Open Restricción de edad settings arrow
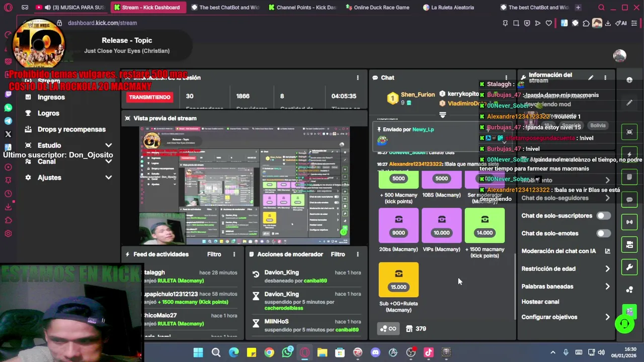Screen dimensions: 644x362 click(607, 269)
